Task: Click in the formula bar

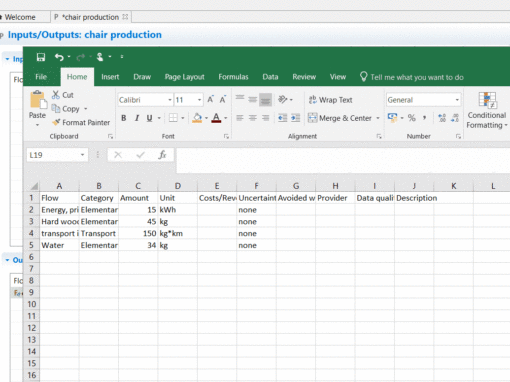Action: [x=343, y=161]
